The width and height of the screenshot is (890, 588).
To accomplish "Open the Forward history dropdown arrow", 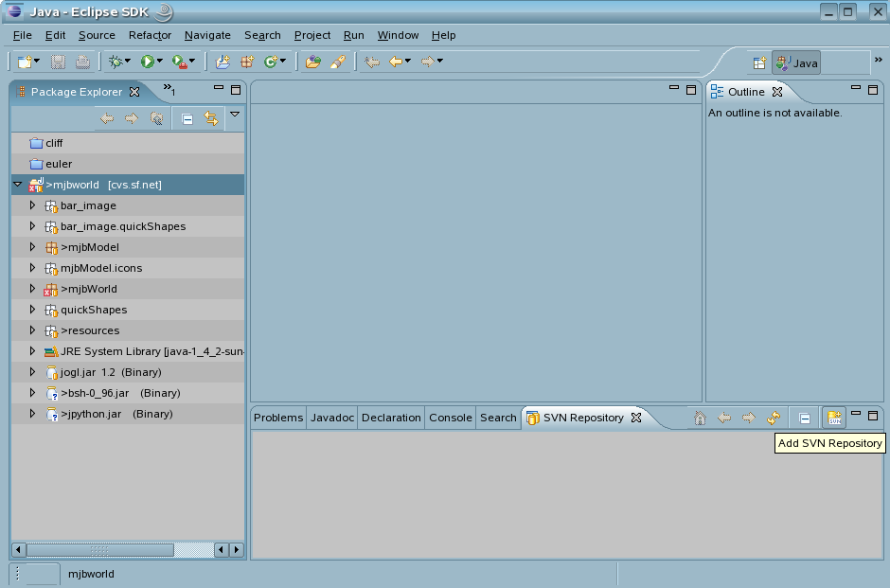I will pyautogui.click(x=440, y=61).
